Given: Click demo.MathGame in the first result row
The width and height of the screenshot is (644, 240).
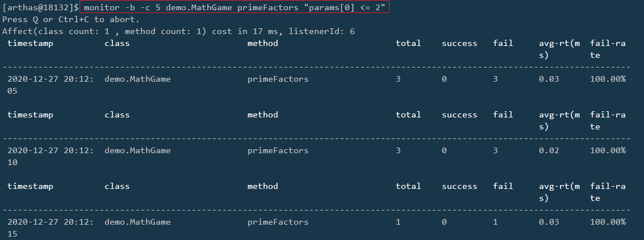Looking at the screenshot, I should (137, 79).
